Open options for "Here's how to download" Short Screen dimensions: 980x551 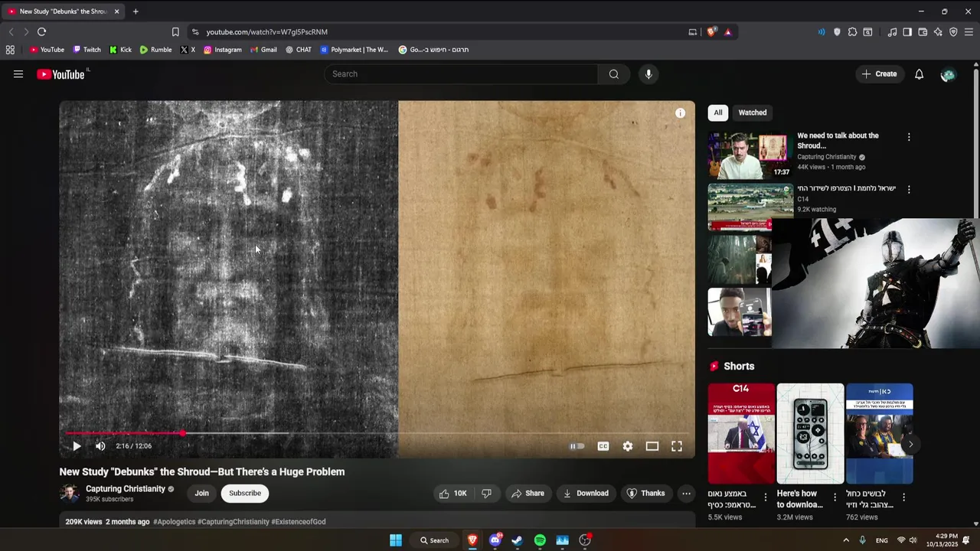(835, 498)
